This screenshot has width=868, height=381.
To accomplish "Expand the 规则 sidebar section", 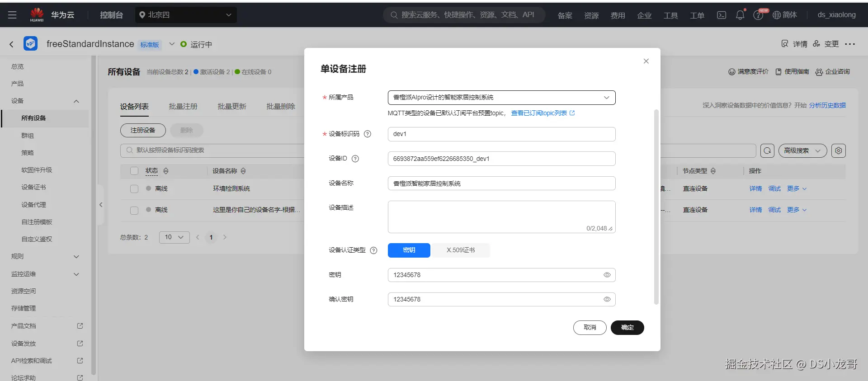I will (x=76, y=257).
